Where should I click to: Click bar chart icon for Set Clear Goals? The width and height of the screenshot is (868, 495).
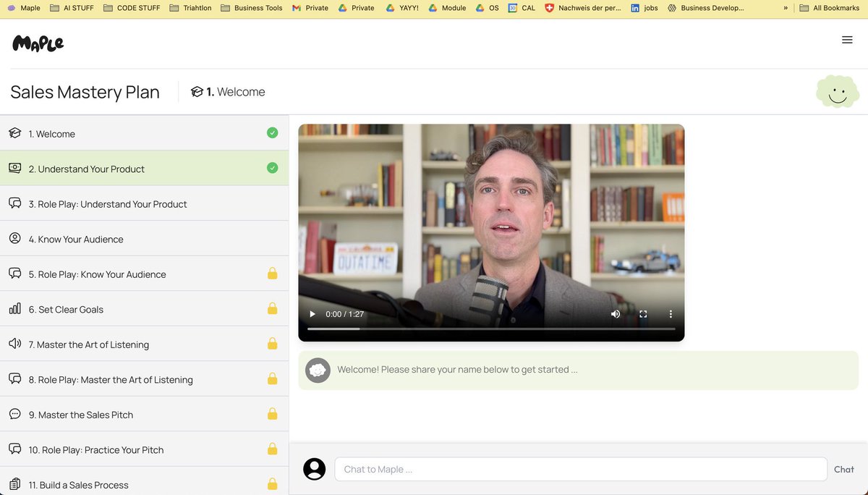[14, 308]
